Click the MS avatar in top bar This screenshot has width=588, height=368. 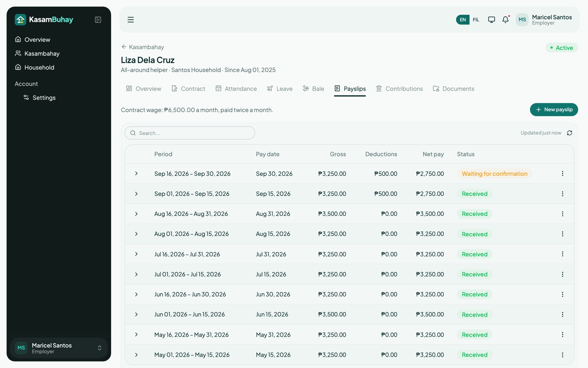[x=522, y=20]
